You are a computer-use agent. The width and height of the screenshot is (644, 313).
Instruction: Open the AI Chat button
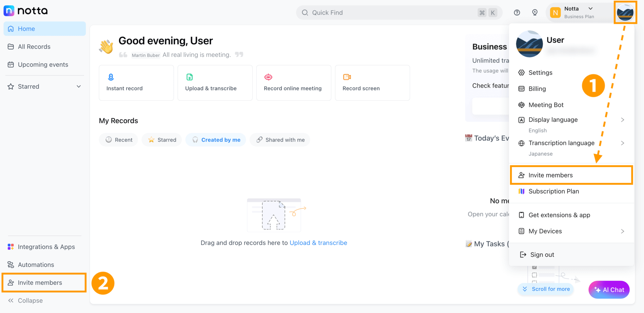point(609,290)
